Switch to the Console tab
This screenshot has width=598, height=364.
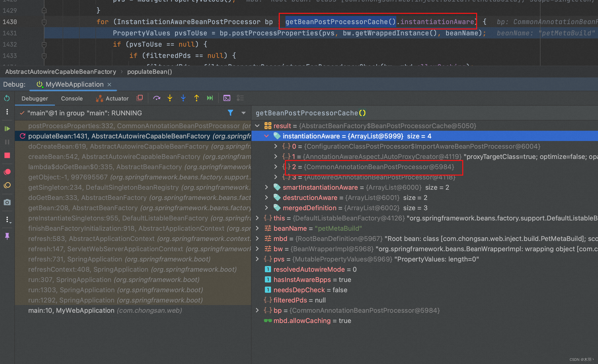tap(72, 98)
